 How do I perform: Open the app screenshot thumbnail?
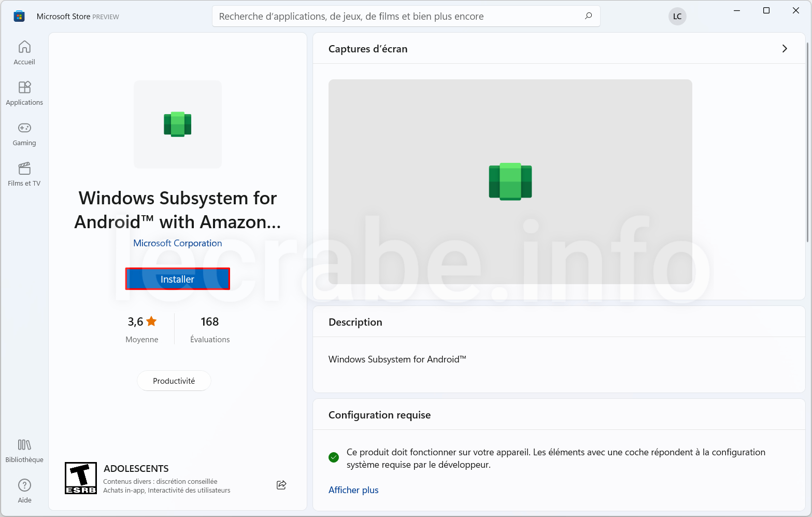(x=510, y=181)
